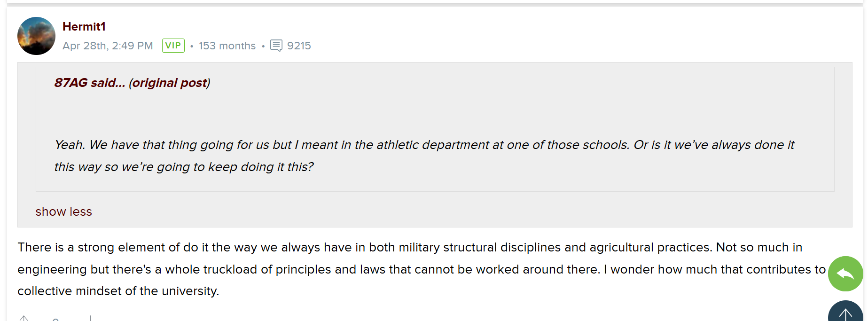Click the reply text about military structural disciplines
Screen dimensions: 868x321
coord(410,247)
